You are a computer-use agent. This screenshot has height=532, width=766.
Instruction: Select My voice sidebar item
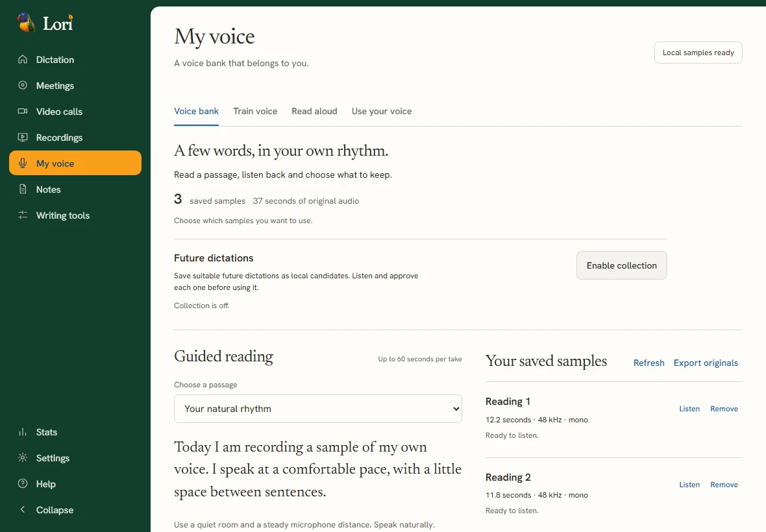pyautogui.click(x=75, y=163)
